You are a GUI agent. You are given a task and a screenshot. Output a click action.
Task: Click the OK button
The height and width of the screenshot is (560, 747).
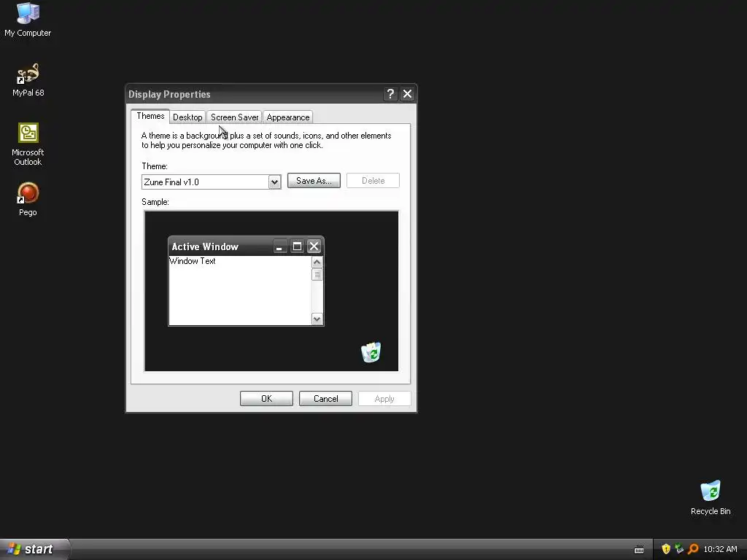click(x=266, y=399)
